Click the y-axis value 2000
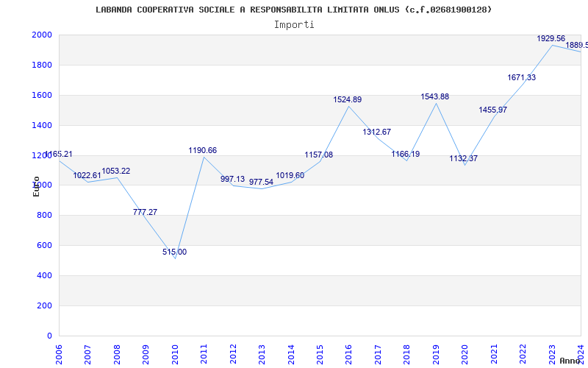The image size is (588, 368). pos(42,35)
